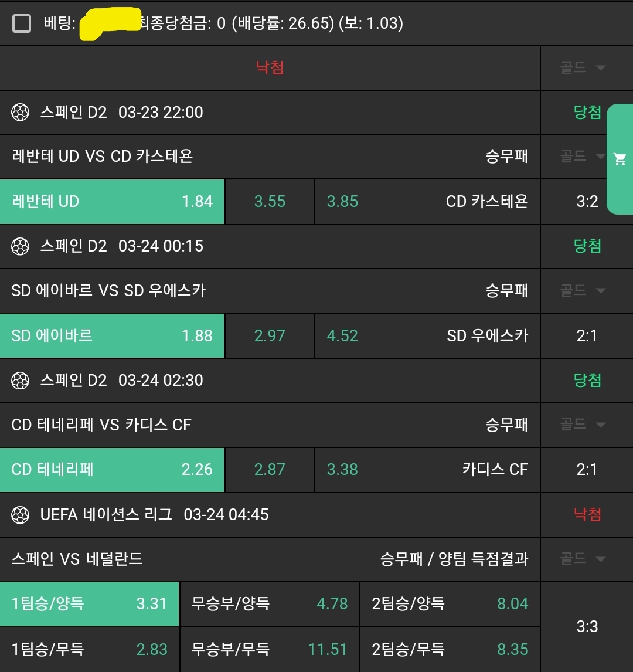Open 골드 dropdown for CD 테네리페 match
Viewport: 633px width, 672px height.
tap(583, 425)
